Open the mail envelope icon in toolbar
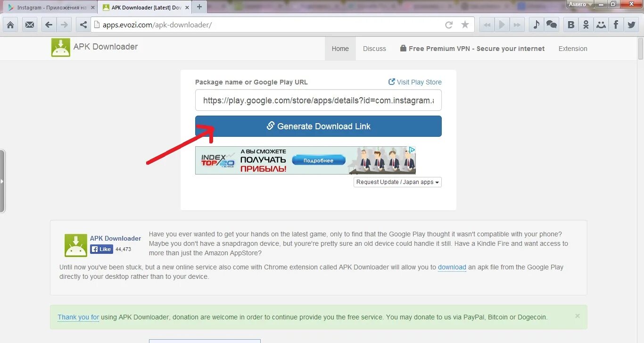The width and height of the screenshot is (644, 343). [30, 25]
